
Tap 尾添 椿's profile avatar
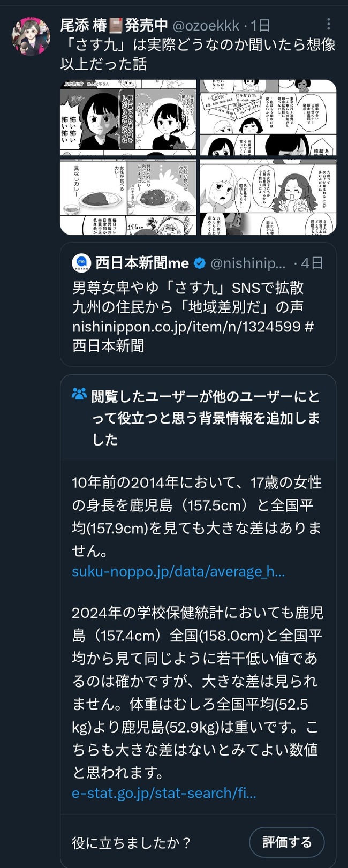pyautogui.click(x=31, y=36)
